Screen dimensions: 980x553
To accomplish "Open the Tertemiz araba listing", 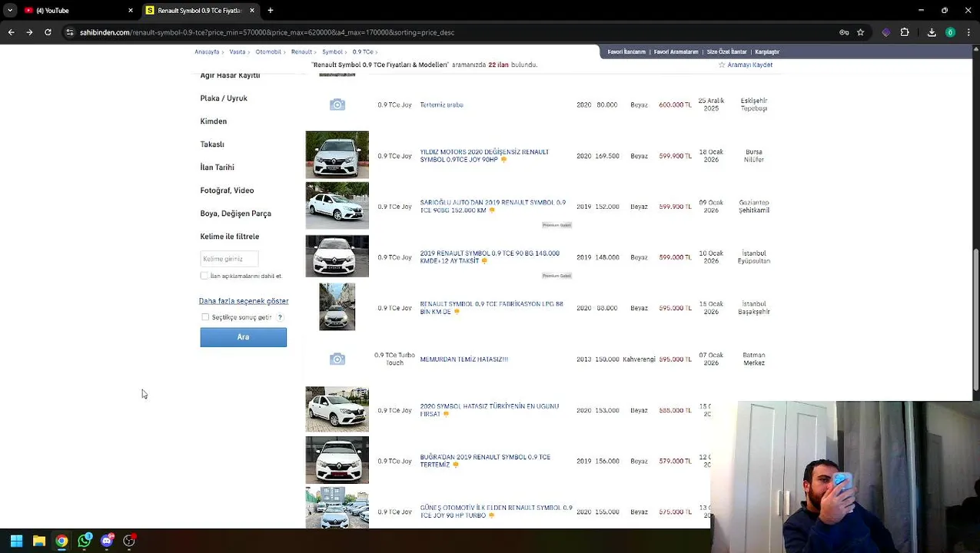I will 441,105.
